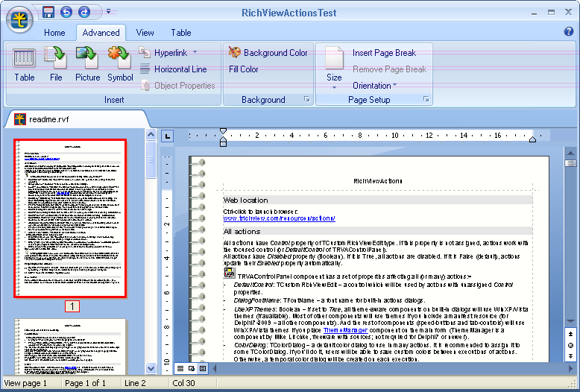Click the 'Page 1 of 1' status entry

[85, 383]
